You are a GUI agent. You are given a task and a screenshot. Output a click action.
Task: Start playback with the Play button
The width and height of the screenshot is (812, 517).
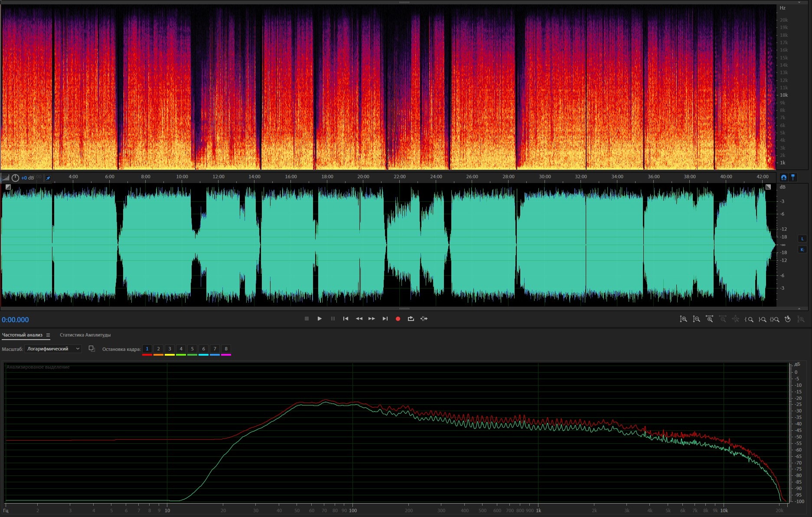tap(320, 319)
